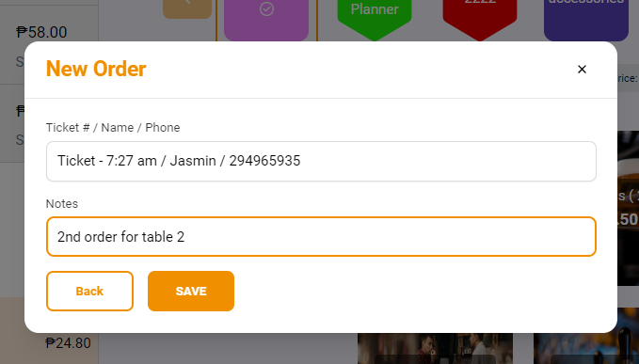
Task: Click the New Order heading
Action: [x=96, y=69]
